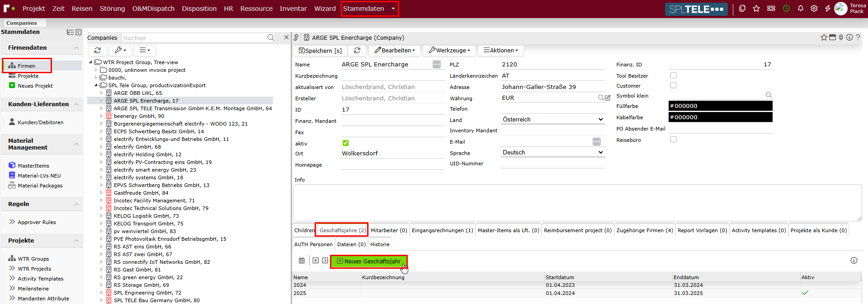This screenshot has height=304, width=868.
Task: Enable the Customer checkbox
Action: point(673,85)
